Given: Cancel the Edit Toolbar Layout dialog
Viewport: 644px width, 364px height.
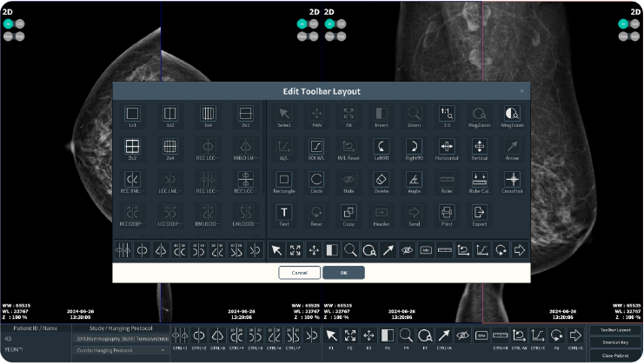Looking at the screenshot, I should 299,273.
